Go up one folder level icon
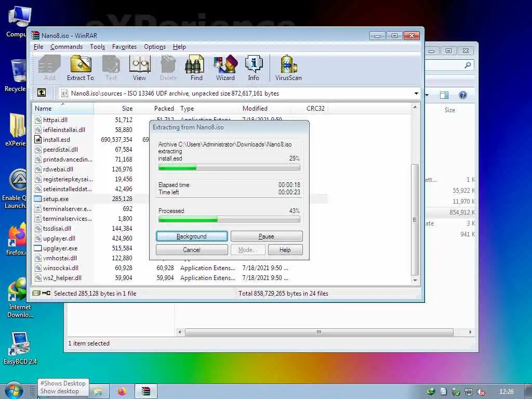The width and height of the screenshot is (532, 399). (x=42, y=92)
